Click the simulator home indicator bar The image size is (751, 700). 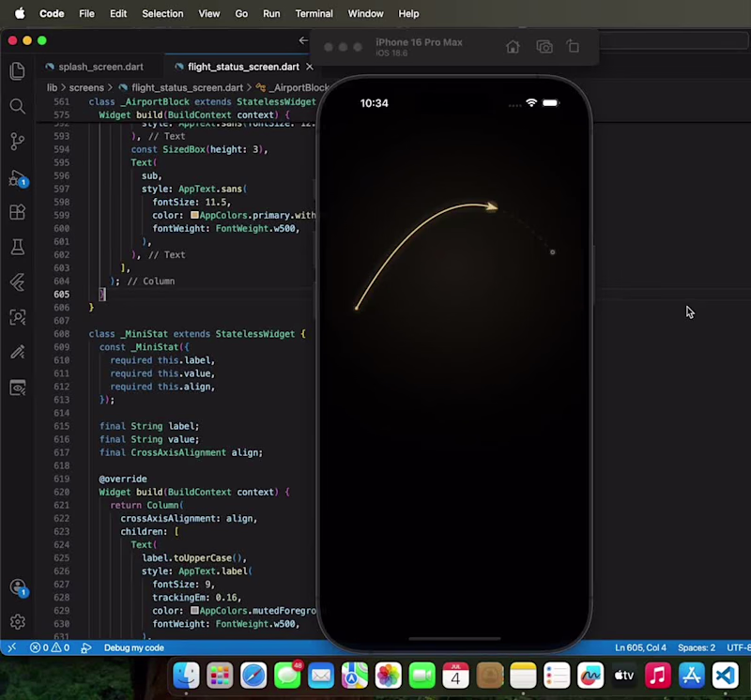coord(454,638)
